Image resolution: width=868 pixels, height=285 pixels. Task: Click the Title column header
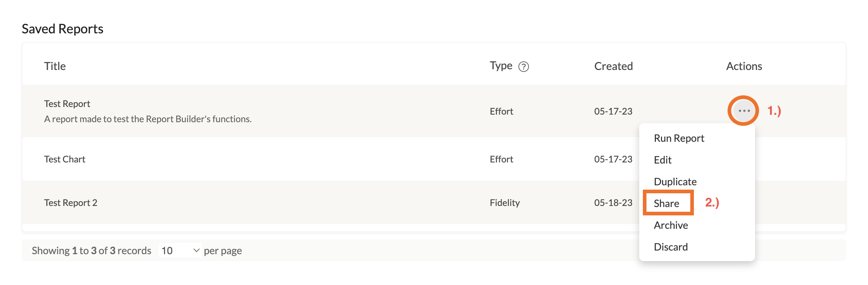pos(55,66)
